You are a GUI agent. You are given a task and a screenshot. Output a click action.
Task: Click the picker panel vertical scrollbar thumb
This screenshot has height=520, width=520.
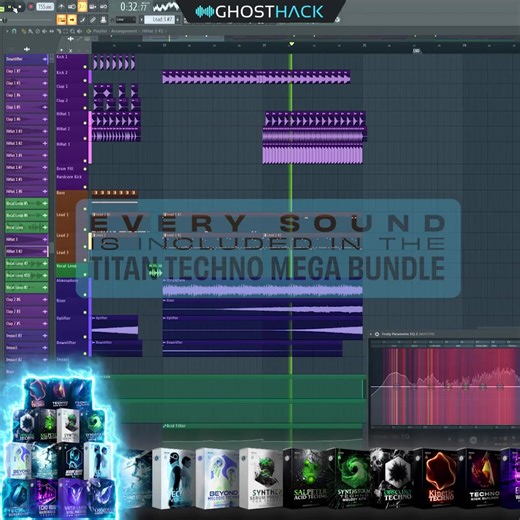point(52,248)
